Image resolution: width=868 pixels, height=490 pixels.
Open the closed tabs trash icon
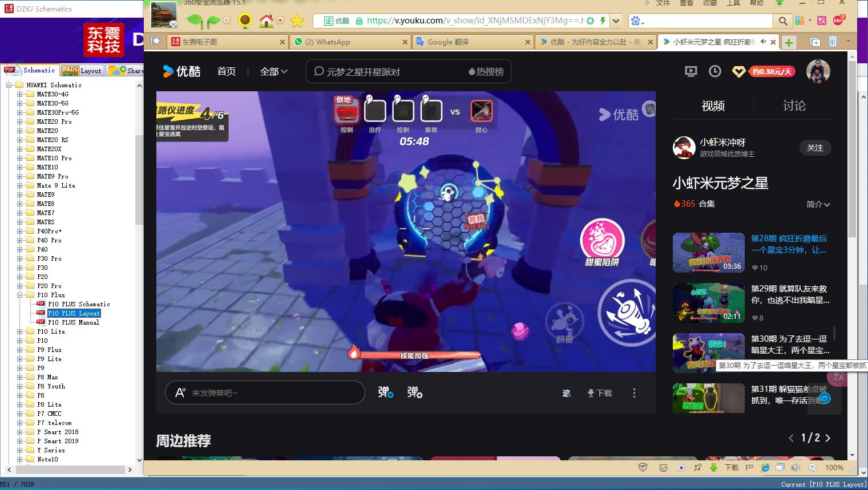click(833, 42)
